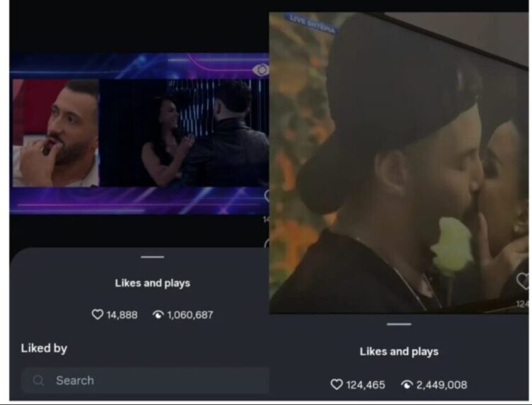This screenshot has height=405, width=532.
Task: Click the heart icon beside 14,888
Action: point(97,314)
